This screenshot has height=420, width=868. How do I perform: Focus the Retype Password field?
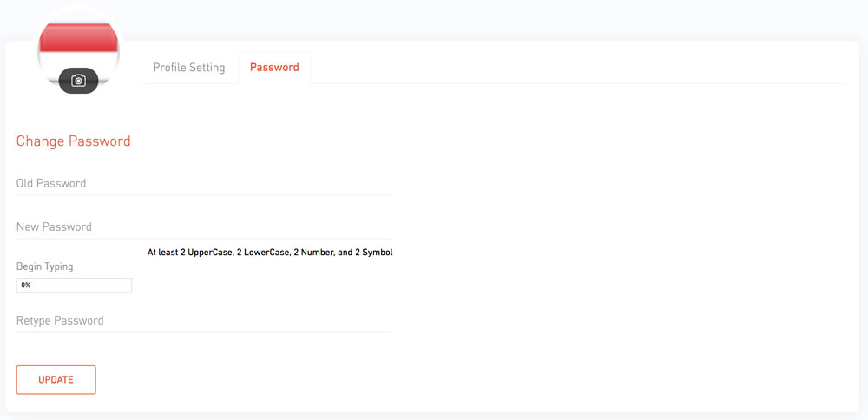(204, 321)
